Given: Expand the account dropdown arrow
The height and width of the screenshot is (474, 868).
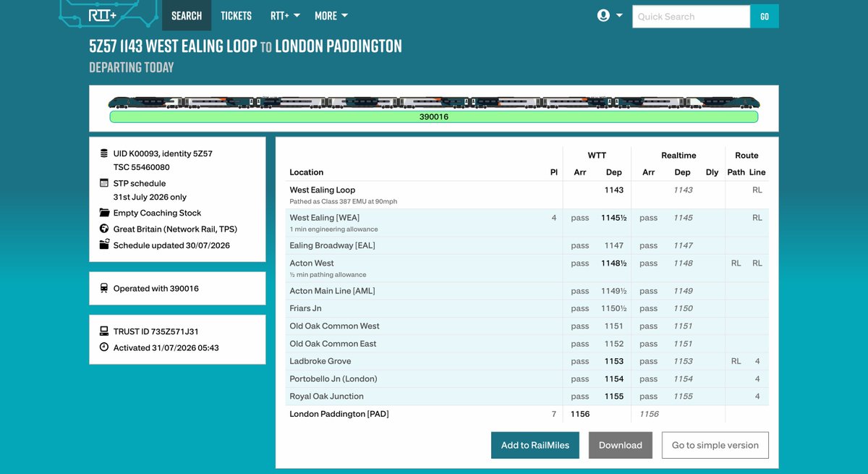Looking at the screenshot, I should coord(619,16).
